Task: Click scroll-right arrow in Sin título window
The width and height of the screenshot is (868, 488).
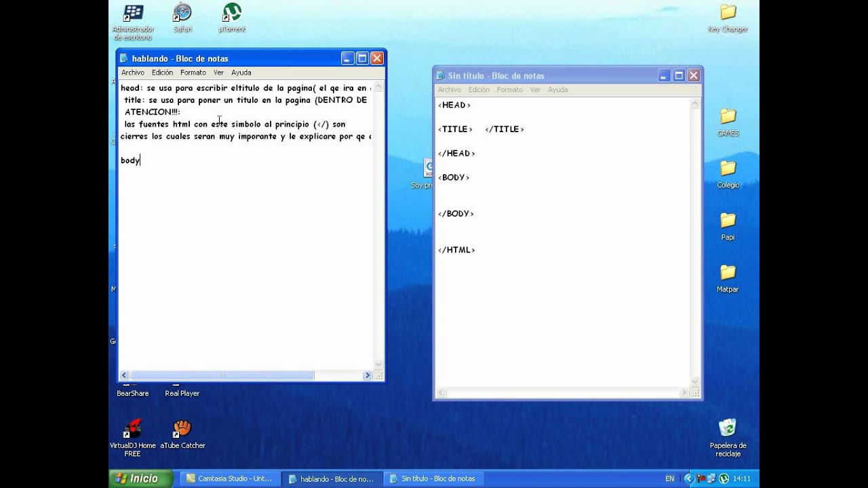Action: point(684,393)
